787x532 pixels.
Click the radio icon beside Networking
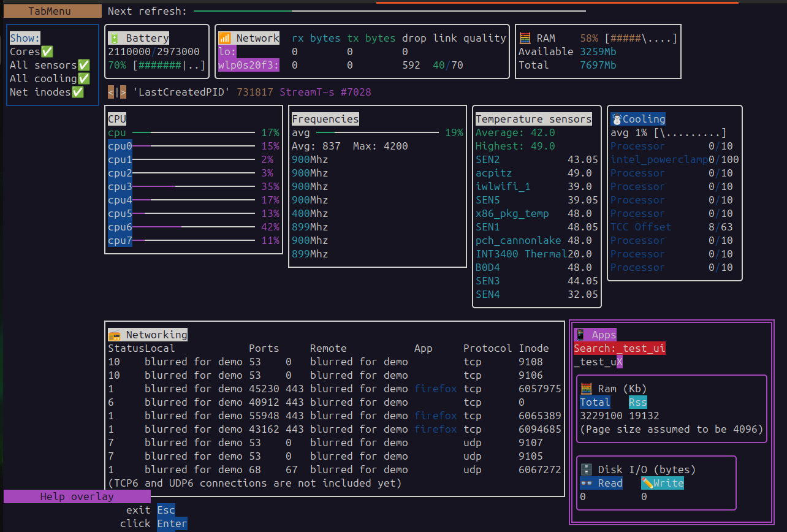point(114,335)
